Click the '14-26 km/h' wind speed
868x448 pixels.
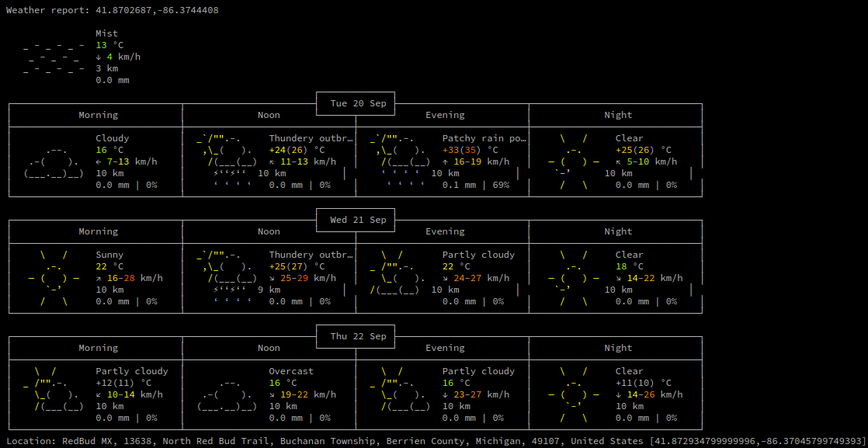[x=654, y=394]
